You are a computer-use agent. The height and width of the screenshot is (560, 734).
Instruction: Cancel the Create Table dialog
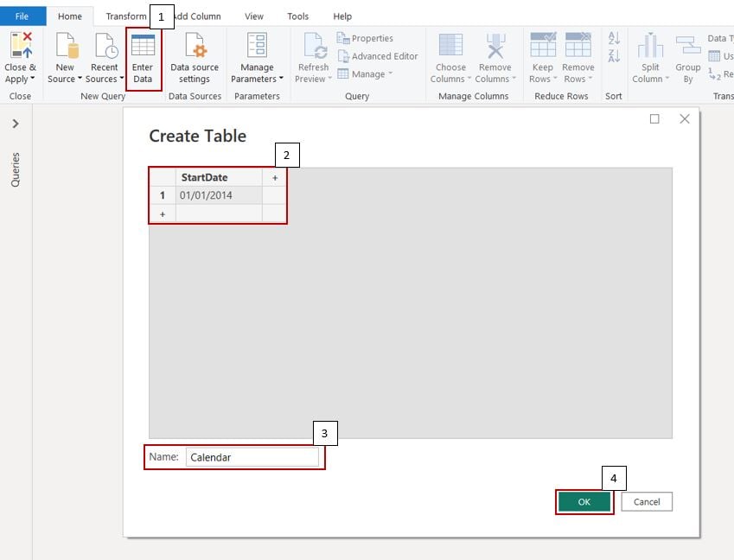(x=647, y=501)
